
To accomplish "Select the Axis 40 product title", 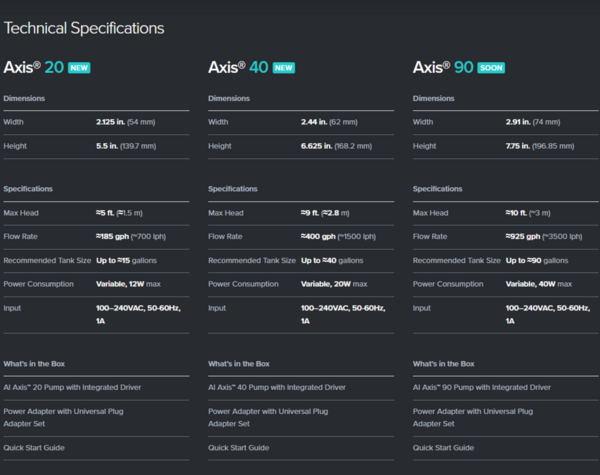I will point(238,67).
